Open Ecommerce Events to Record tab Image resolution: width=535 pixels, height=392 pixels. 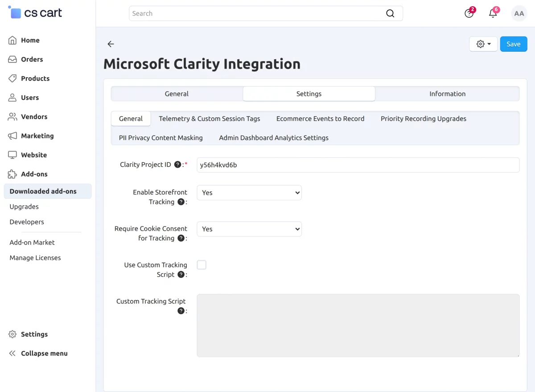321,119
